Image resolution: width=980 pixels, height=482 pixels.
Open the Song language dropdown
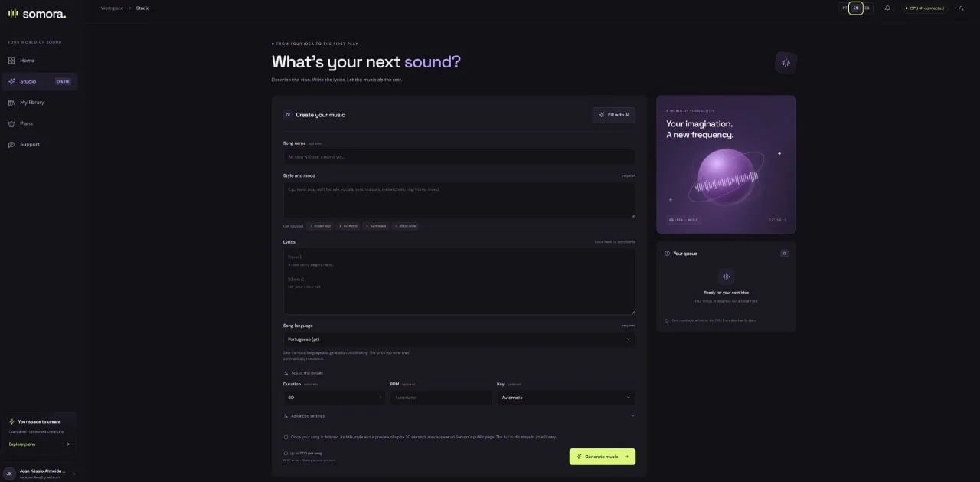click(x=459, y=339)
